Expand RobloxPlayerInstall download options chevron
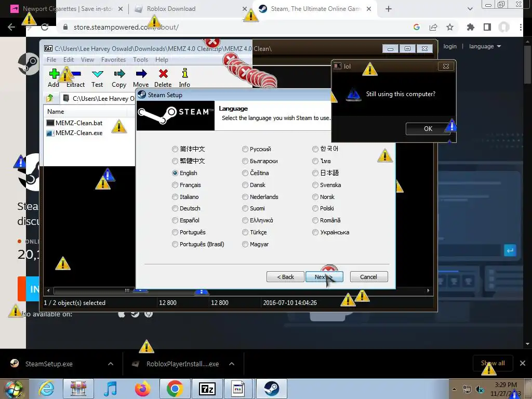This screenshot has height=399, width=532. pyautogui.click(x=232, y=364)
